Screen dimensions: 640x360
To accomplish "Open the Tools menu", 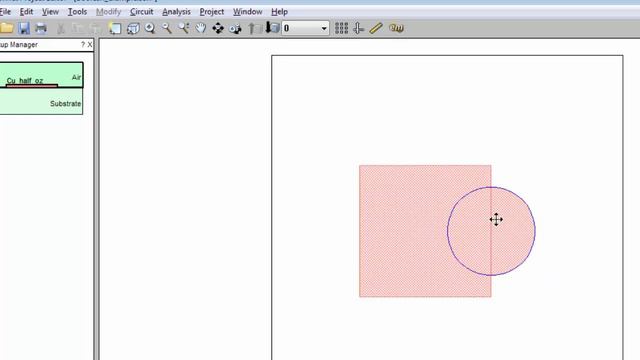I will (x=77, y=12).
